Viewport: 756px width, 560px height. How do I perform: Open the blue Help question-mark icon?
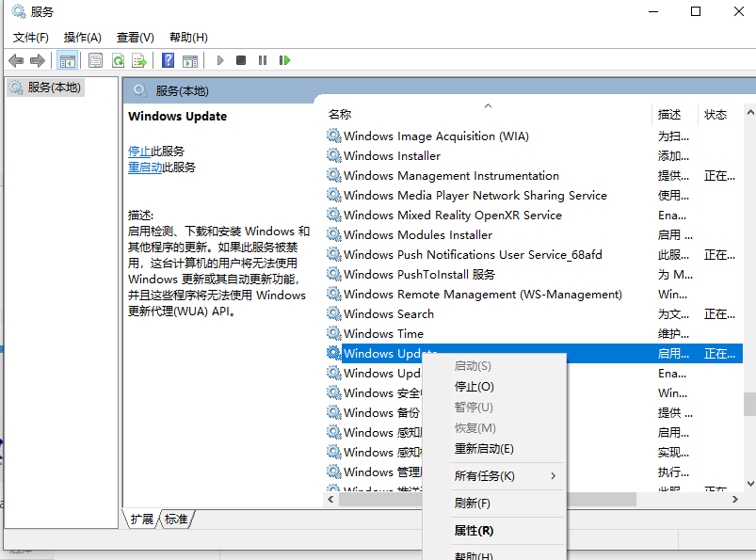click(x=168, y=60)
